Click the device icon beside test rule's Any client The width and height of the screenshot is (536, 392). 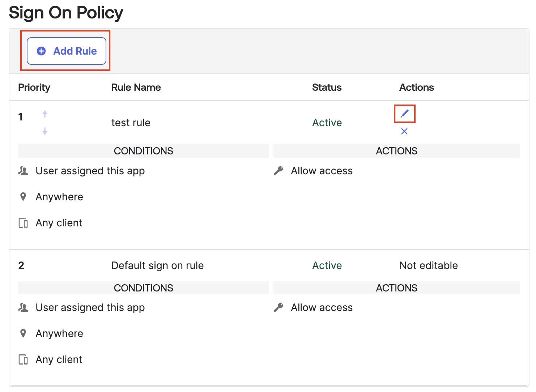click(x=23, y=223)
